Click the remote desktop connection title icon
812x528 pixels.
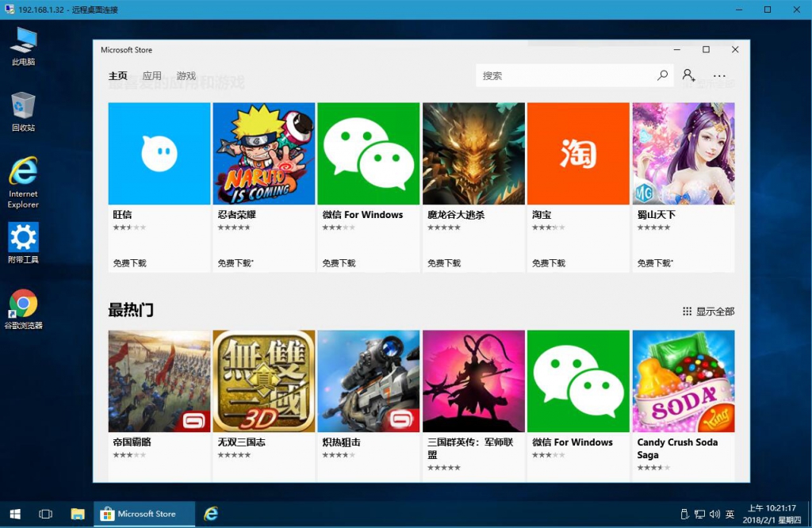click(10, 10)
